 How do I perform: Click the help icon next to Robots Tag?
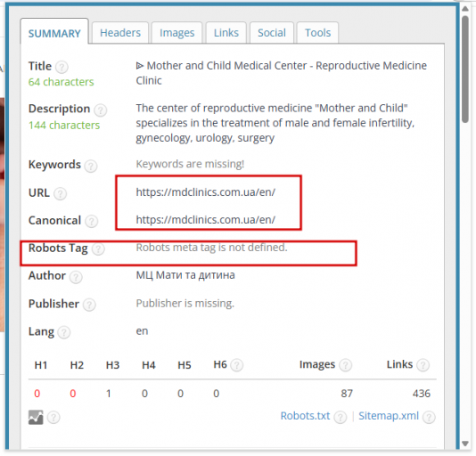(x=98, y=249)
